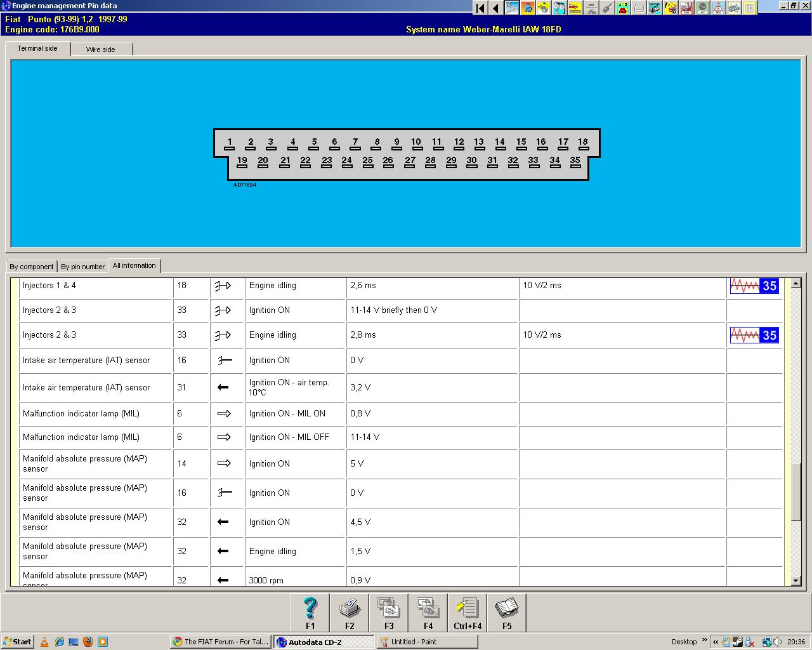Expand hidden tray icons with the chevron
The height and width of the screenshot is (650, 812).
click(x=716, y=642)
